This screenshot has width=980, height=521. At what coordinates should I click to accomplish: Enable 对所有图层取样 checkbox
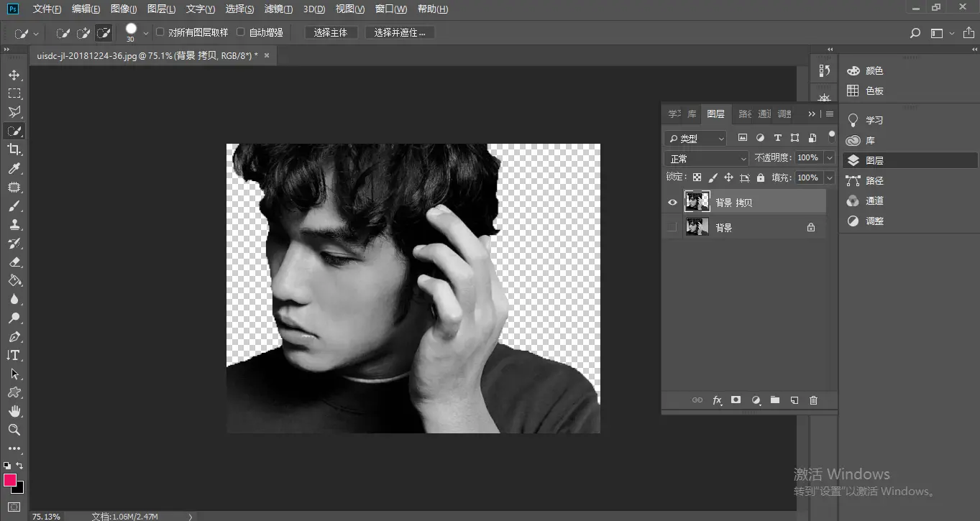[160, 32]
